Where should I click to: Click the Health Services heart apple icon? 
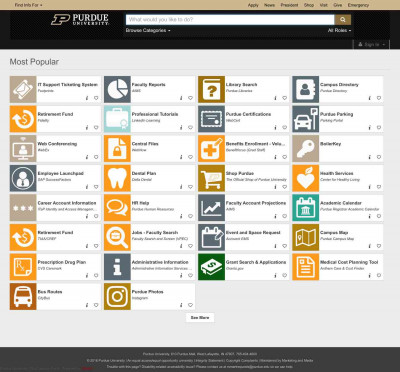click(306, 178)
